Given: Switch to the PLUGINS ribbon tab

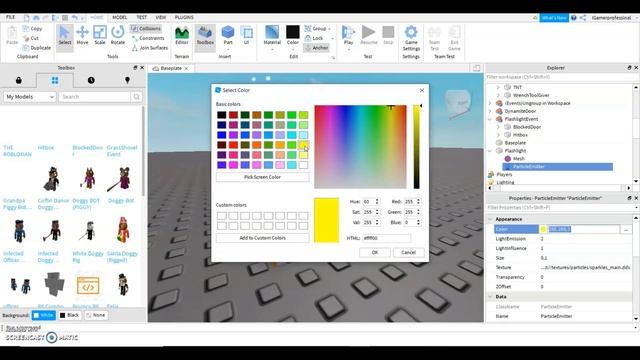Looking at the screenshot, I should click(x=184, y=17).
